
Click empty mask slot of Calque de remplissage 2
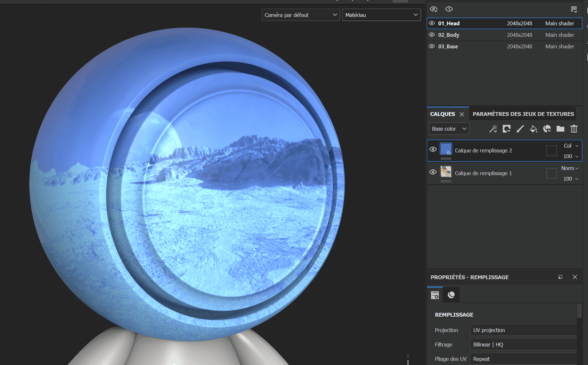pos(551,150)
